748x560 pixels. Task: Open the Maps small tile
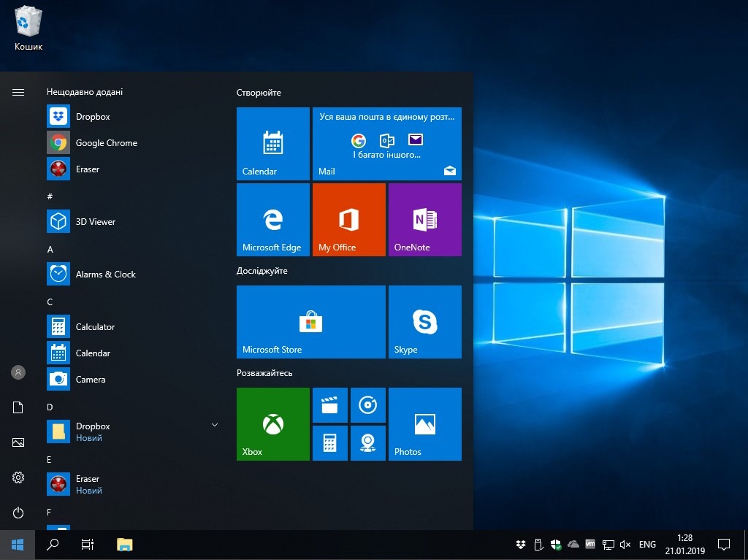368,443
